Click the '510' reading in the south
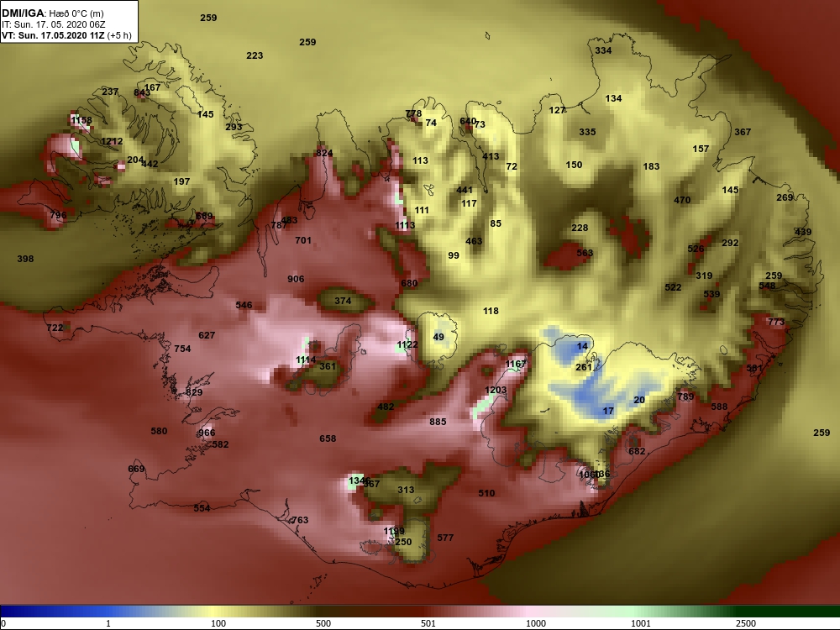Image resolution: width=840 pixels, height=630 pixels. tap(486, 493)
